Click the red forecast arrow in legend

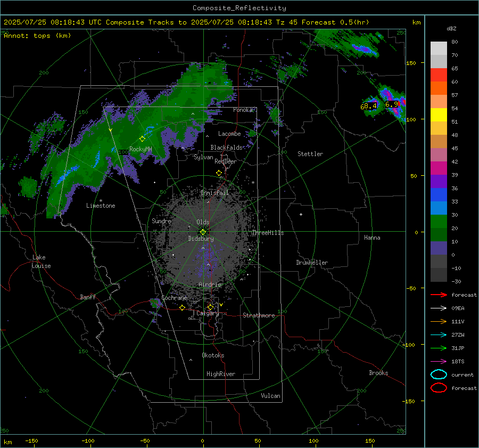[439, 295]
